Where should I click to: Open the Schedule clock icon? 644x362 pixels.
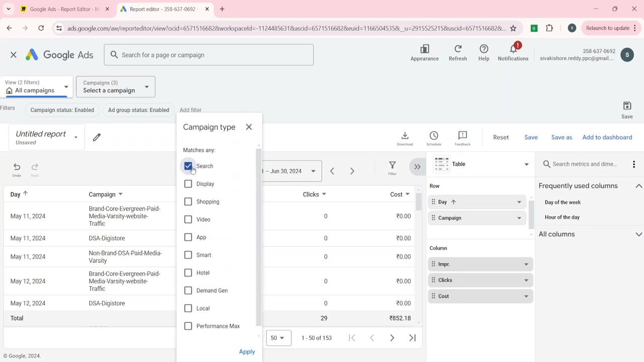tap(434, 138)
